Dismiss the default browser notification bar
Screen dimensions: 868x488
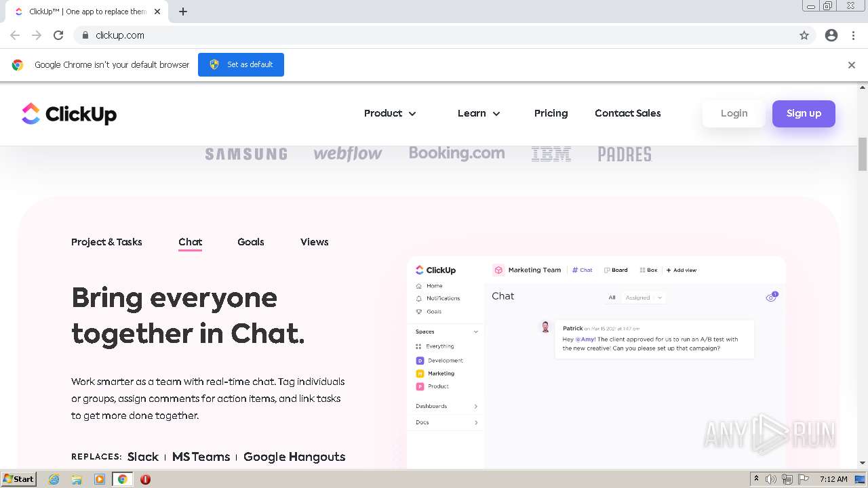852,65
